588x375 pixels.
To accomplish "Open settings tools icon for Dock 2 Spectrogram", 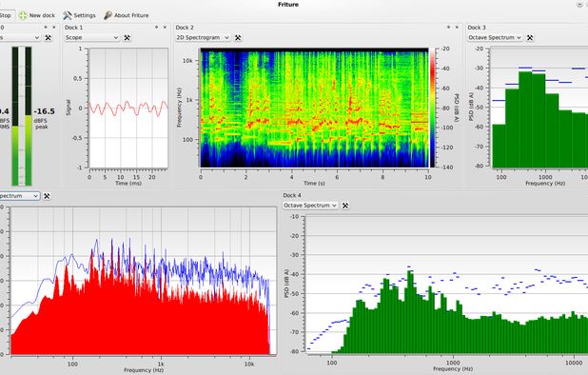I will pyautogui.click(x=238, y=37).
